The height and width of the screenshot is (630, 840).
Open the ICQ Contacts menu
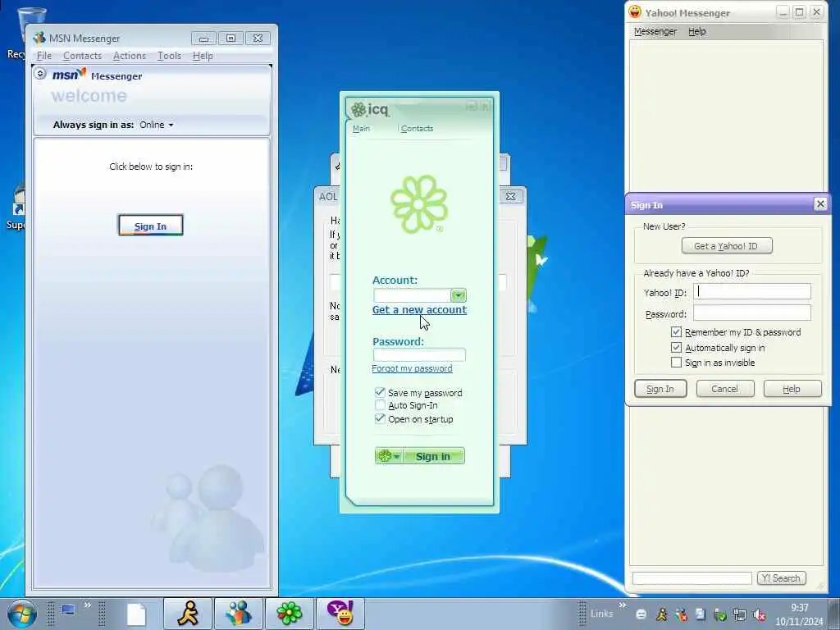coord(417,129)
